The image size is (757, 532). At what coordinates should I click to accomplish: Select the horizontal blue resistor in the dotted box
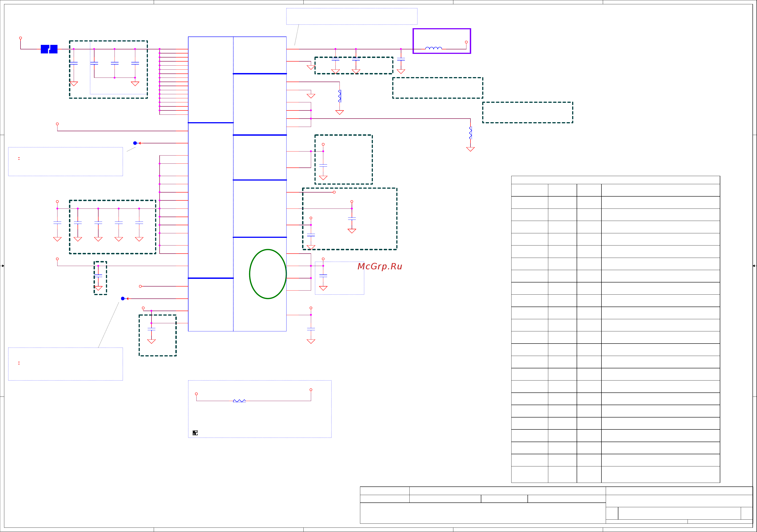(x=239, y=401)
